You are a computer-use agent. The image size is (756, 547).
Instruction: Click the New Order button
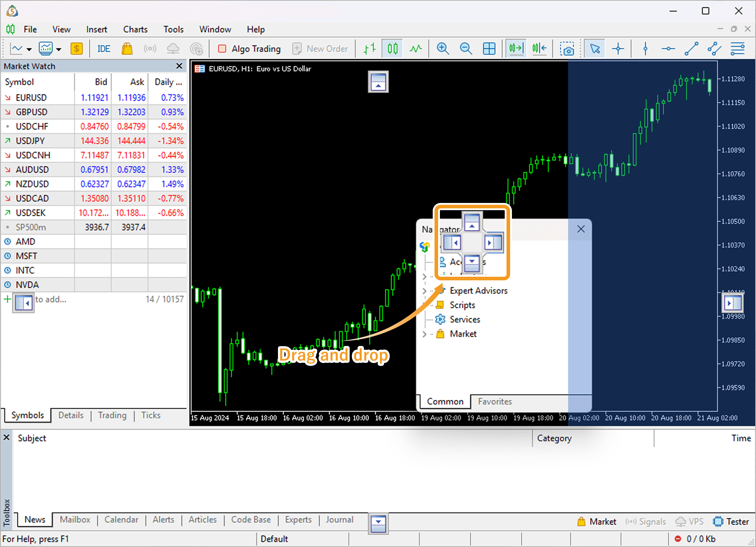320,49
